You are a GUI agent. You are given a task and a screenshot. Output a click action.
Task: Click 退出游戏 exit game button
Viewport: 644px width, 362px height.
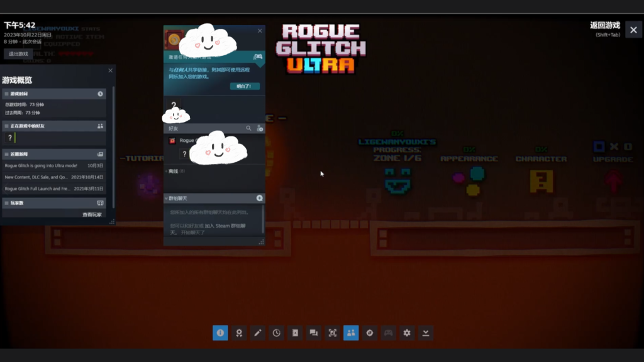click(18, 54)
